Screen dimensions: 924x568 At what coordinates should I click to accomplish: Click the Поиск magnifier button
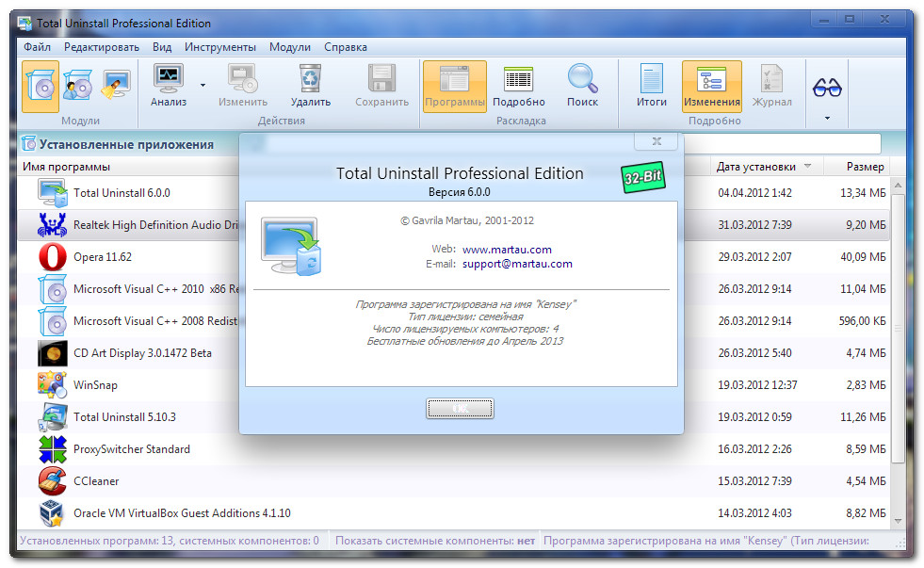pos(582,86)
